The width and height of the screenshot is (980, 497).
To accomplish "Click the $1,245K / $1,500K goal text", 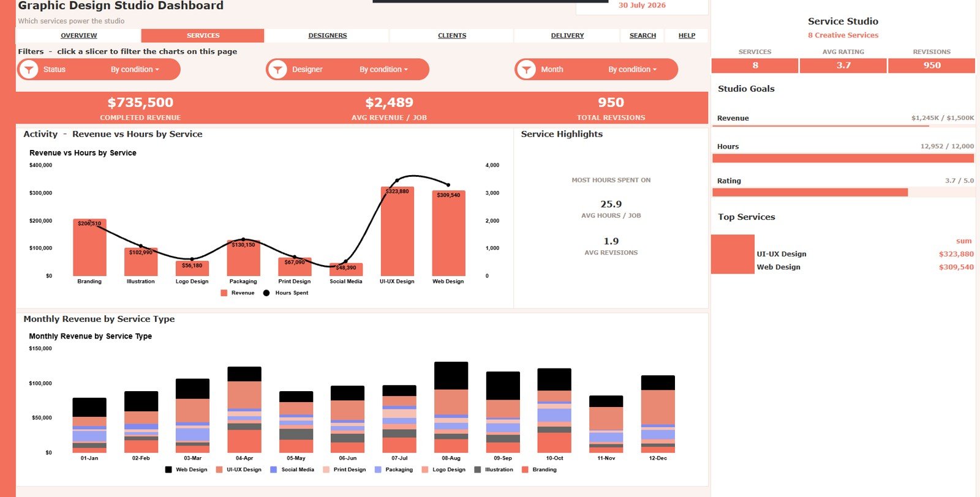I will click(942, 118).
